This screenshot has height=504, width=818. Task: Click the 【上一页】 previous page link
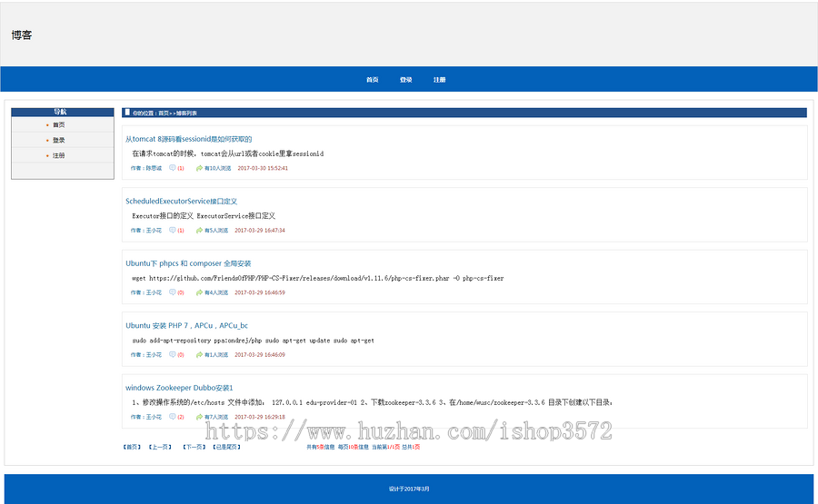(x=160, y=447)
